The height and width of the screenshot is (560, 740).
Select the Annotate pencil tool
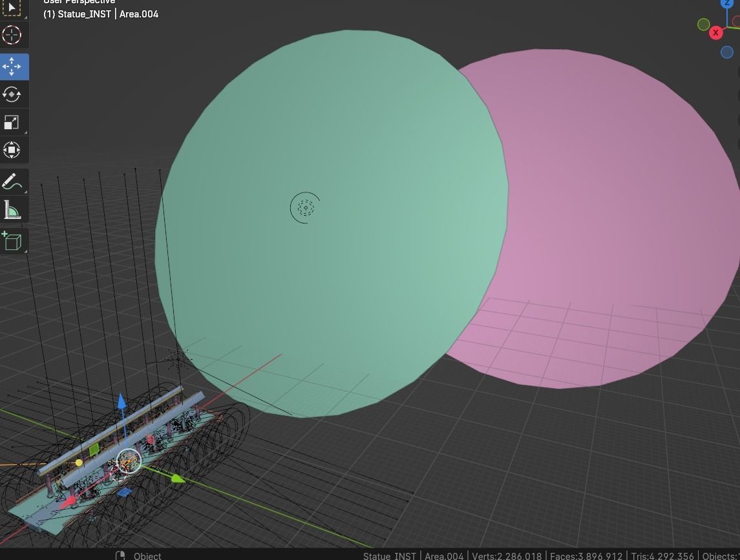[x=12, y=181]
